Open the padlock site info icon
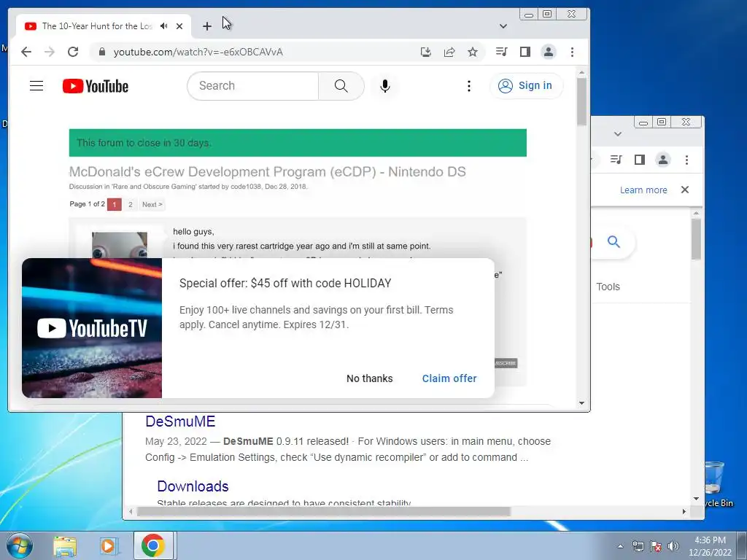The image size is (747, 560). pos(101,52)
